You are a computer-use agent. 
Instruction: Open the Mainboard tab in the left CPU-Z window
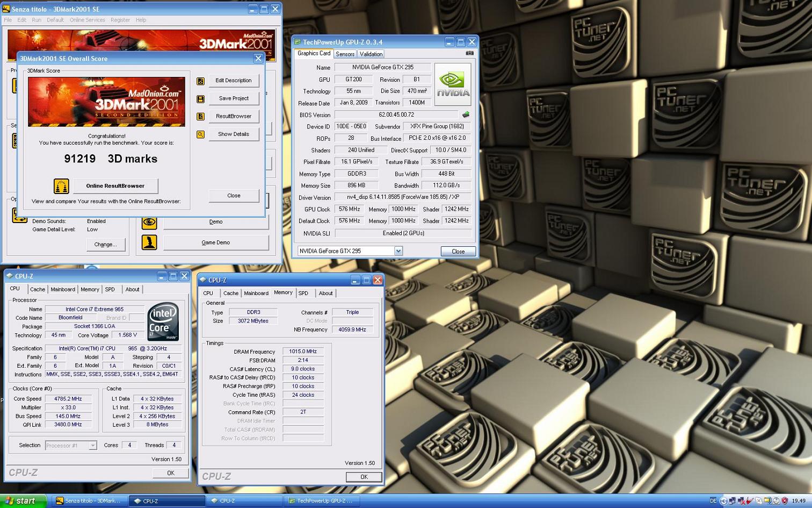tap(63, 289)
